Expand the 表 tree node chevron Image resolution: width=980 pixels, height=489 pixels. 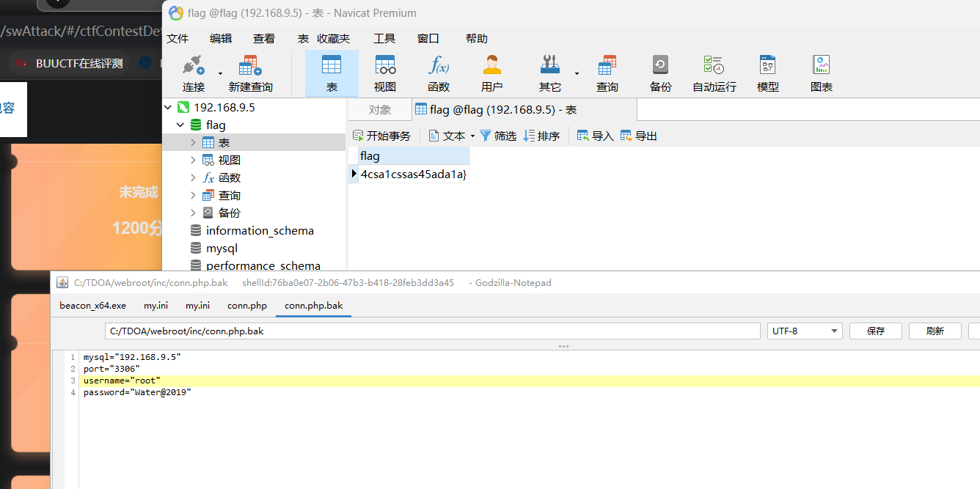point(193,142)
